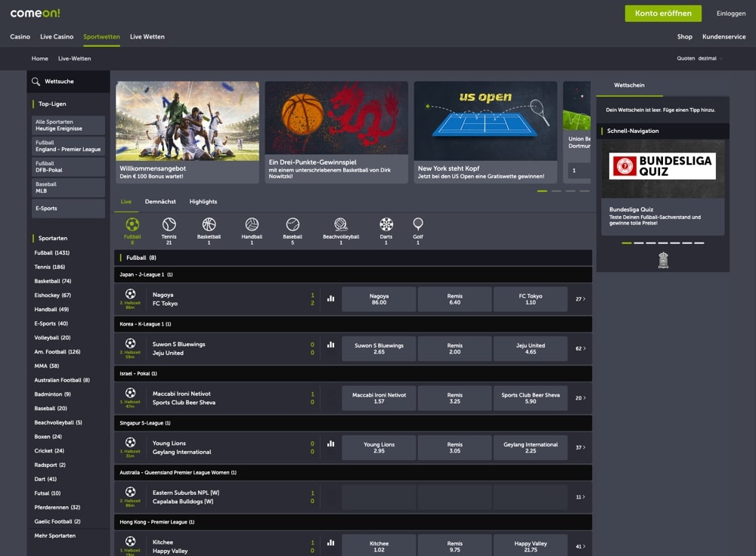Open the E-Sports top league entry

[x=68, y=208]
